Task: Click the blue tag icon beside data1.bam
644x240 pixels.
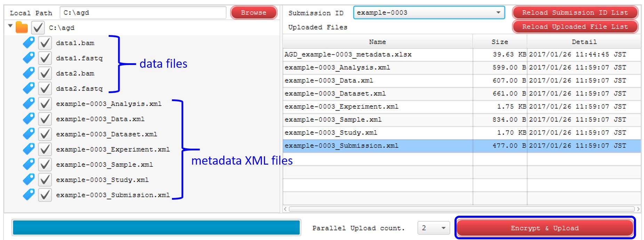Action: coord(29,43)
